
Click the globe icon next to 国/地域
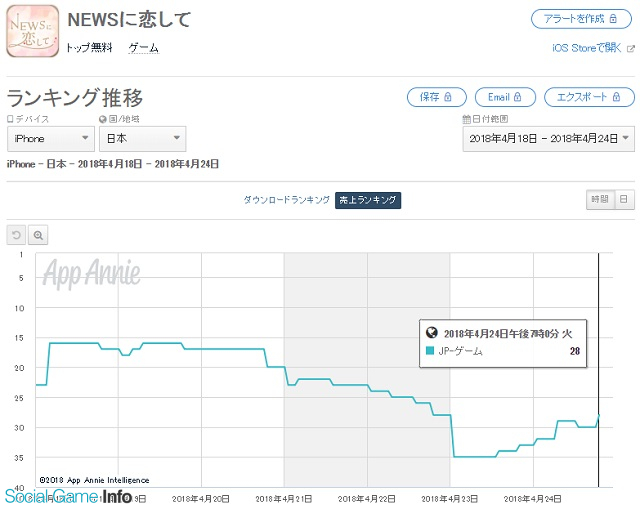(x=102, y=119)
